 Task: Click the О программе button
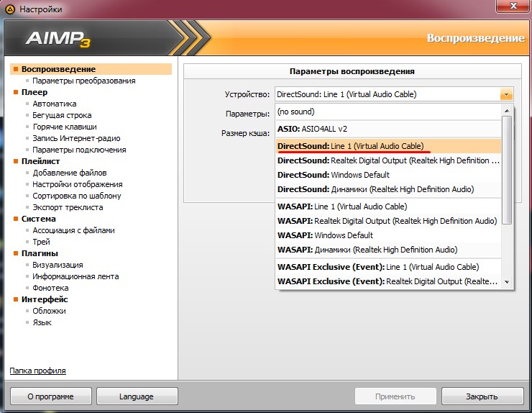tap(51, 396)
